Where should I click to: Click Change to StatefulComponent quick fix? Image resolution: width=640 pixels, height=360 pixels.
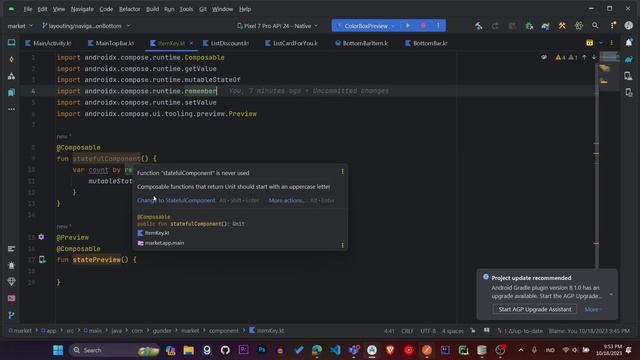pyautogui.click(x=176, y=200)
